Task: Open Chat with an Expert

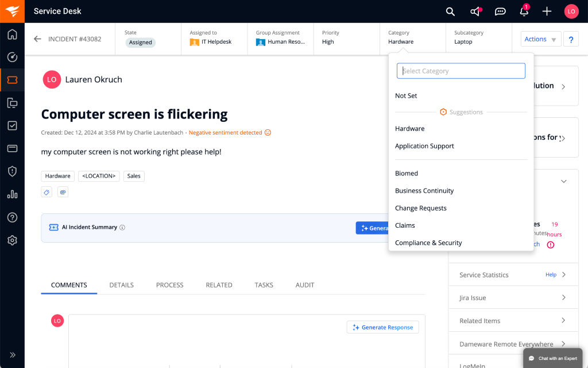Action: coord(552,358)
